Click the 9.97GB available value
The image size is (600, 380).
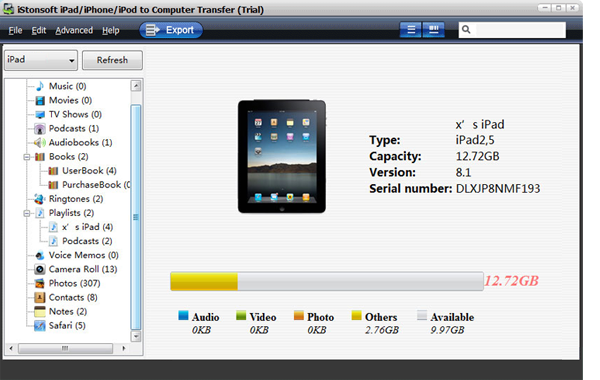(x=447, y=330)
